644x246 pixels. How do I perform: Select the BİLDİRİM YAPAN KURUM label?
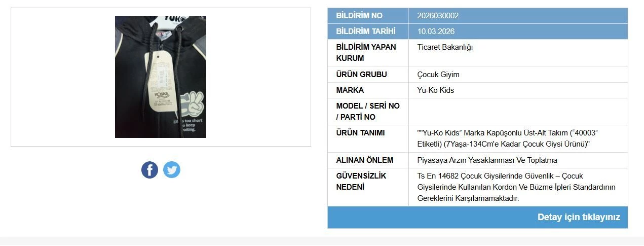(366, 53)
